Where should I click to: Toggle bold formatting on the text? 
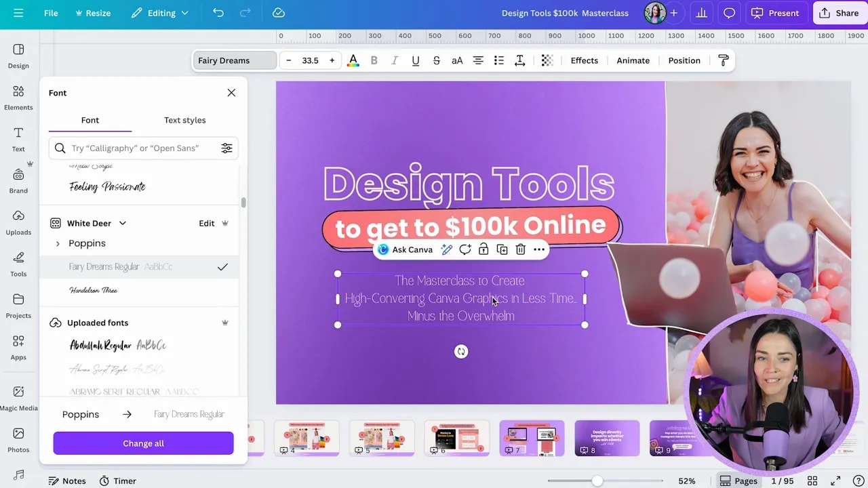coord(374,60)
